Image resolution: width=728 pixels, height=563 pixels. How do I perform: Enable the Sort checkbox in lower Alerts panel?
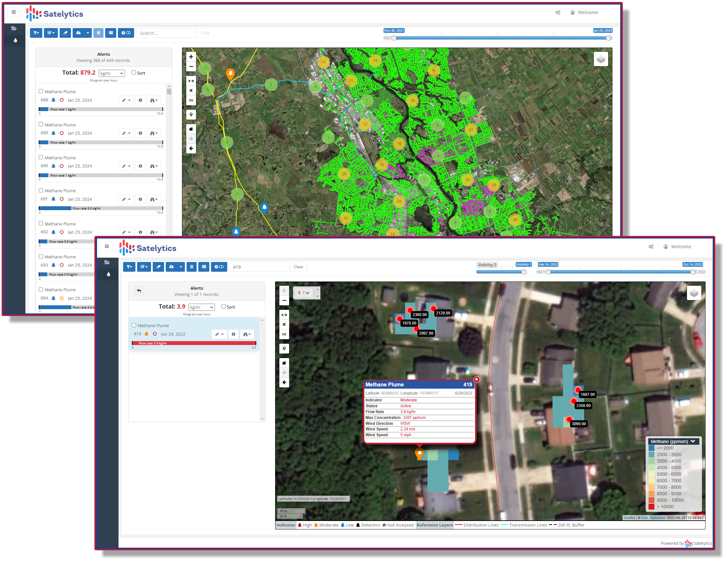223,307
